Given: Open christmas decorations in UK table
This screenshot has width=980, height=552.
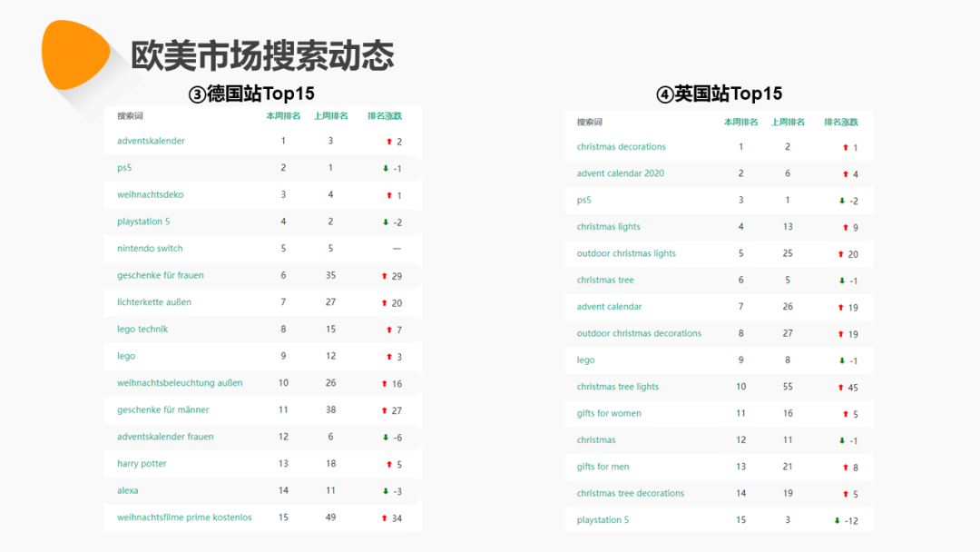Looking at the screenshot, I should [x=622, y=146].
